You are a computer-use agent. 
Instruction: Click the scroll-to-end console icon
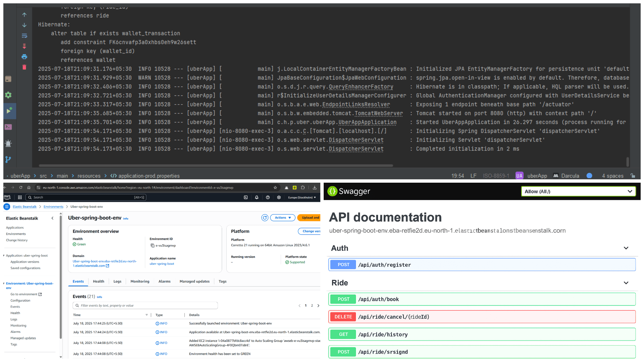tap(24, 46)
